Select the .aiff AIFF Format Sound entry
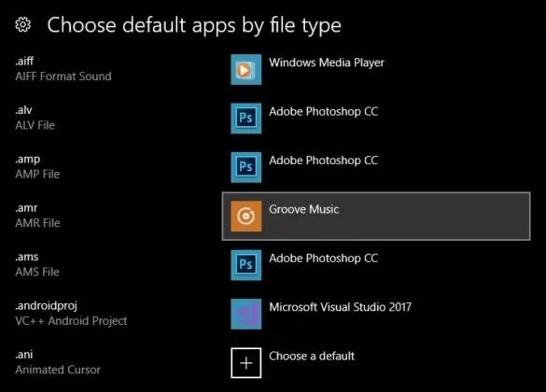The width and height of the screenshot is (546, 392). click(63, 69)
